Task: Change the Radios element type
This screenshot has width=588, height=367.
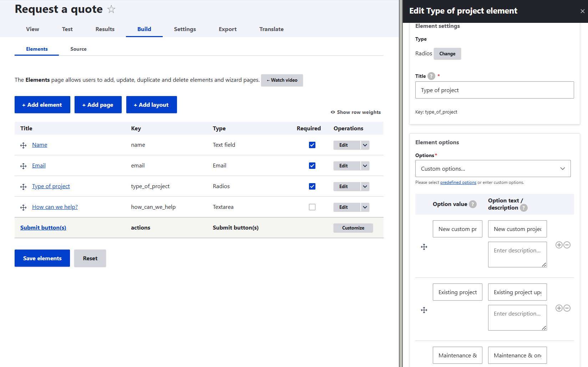Action: point(447,54)
